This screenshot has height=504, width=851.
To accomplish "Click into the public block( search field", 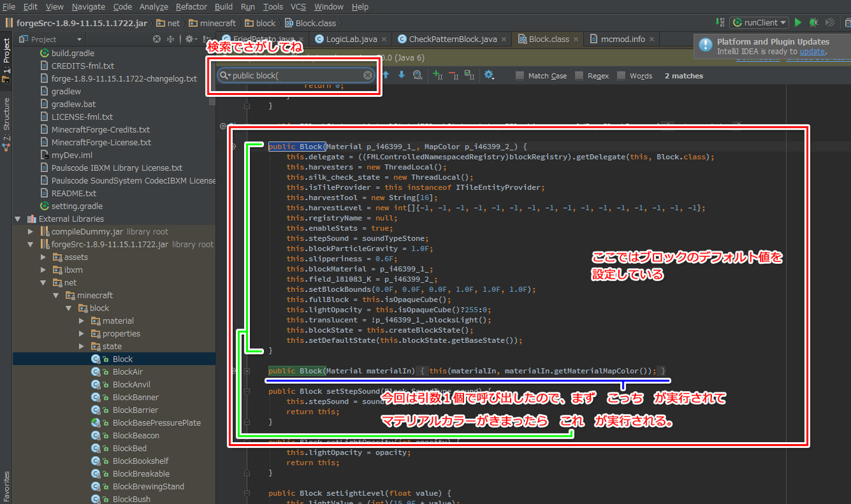I will 297,76.
